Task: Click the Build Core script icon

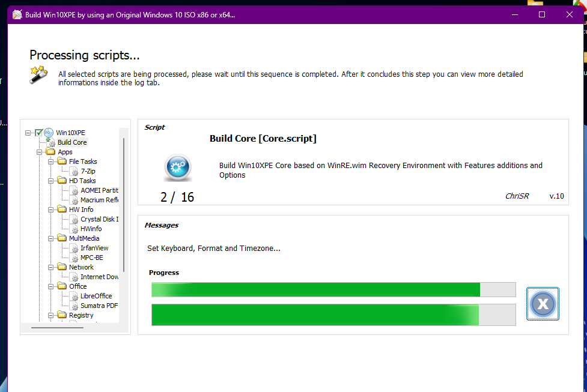Action: (x=51, y=142)
